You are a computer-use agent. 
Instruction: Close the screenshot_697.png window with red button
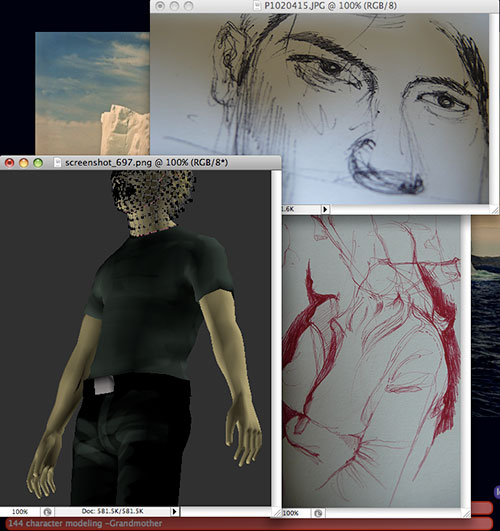click(9, 163)
